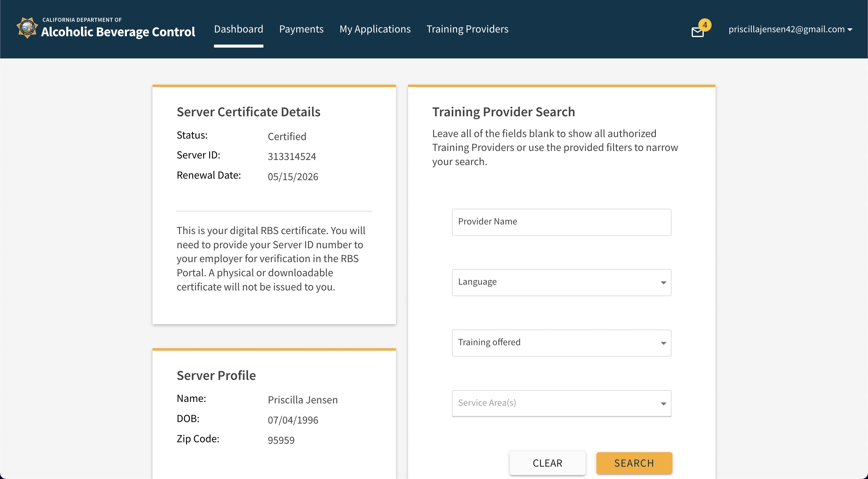
Task: Focus the Provider Name input field
Action: tap(561, 222)
